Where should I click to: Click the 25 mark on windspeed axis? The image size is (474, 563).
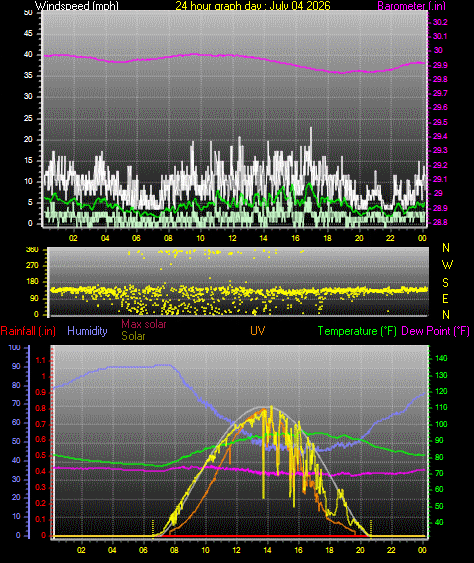[28, 118]
